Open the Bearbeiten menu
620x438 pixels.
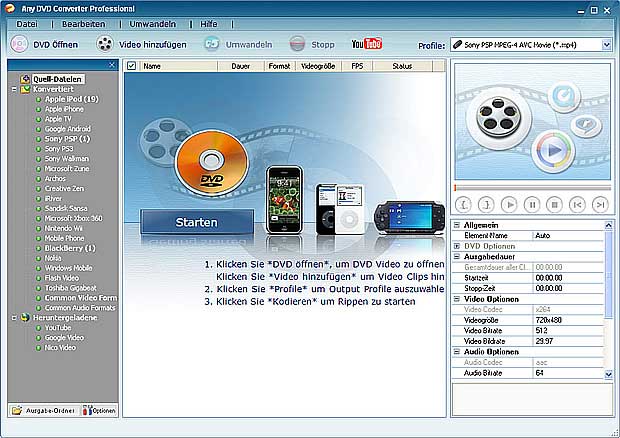coord(83,24)
